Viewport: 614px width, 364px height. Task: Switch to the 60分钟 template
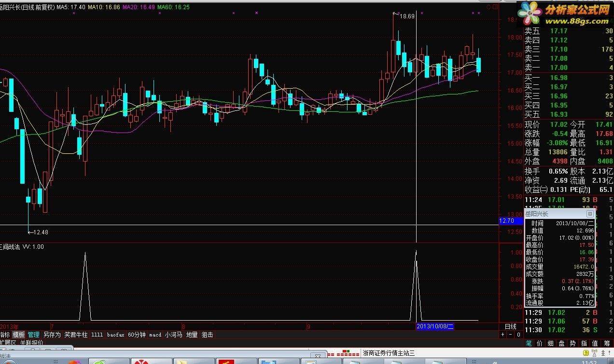pyautogui.click(x=137, y=334)
